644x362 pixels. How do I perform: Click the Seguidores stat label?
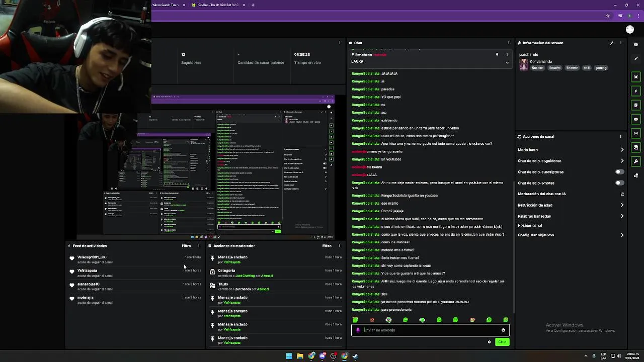click(191, 63)
